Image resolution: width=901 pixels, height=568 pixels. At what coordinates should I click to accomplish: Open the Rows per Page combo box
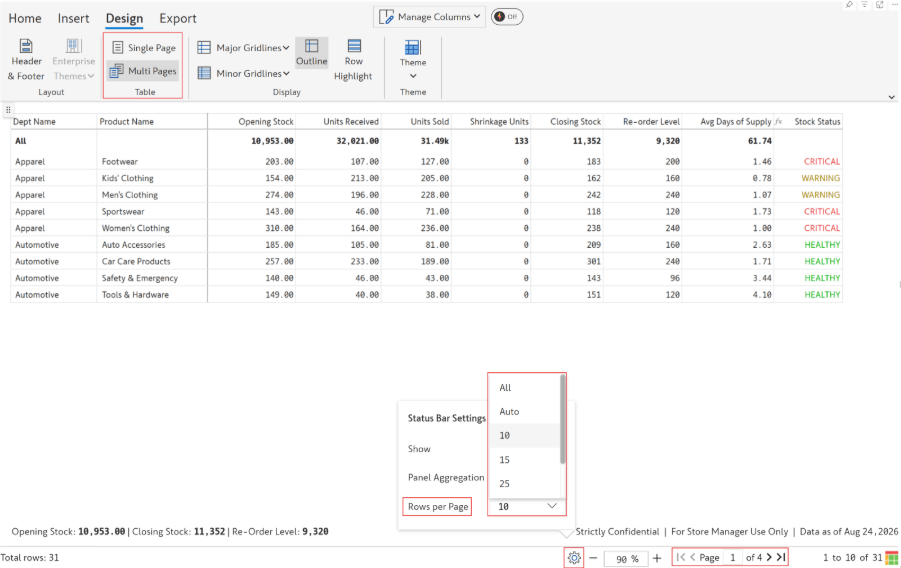pos(527,506)
